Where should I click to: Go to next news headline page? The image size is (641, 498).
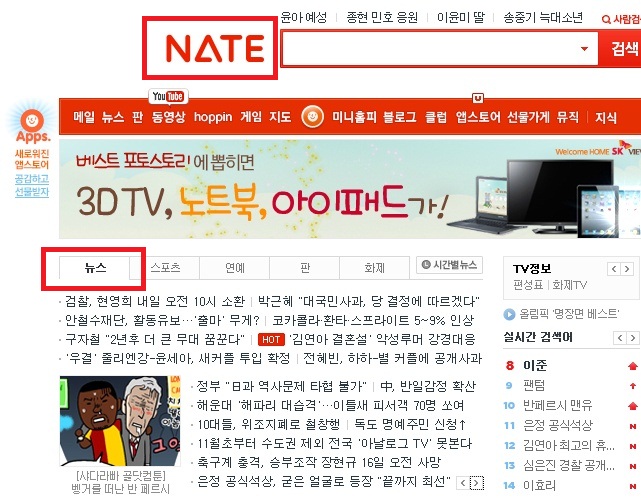[x=476, y=483]
